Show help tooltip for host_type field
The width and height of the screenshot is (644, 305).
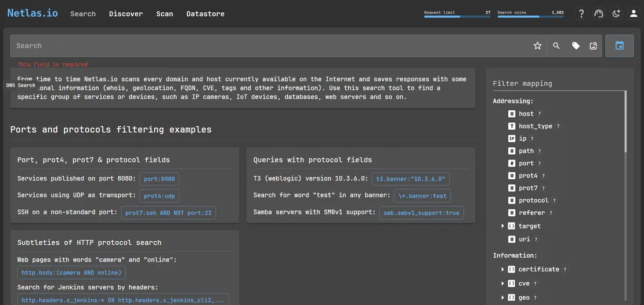click(558, 126)
